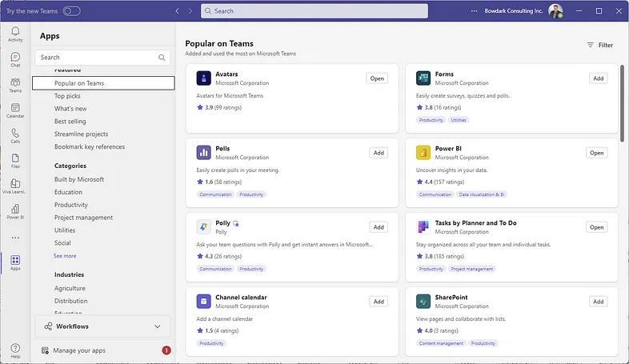The width and height of the screenshot is (629, 364).
Task: Open the Distribution industry
Action: point(71,301)
